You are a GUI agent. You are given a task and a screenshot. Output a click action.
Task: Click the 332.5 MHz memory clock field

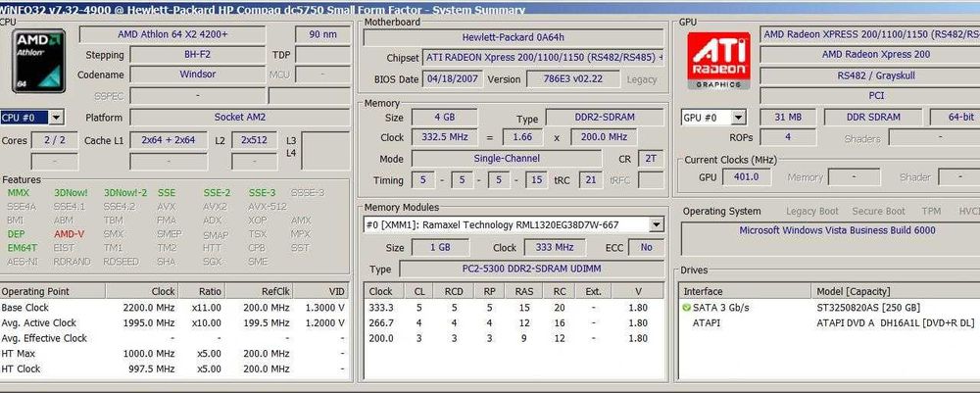444,137
